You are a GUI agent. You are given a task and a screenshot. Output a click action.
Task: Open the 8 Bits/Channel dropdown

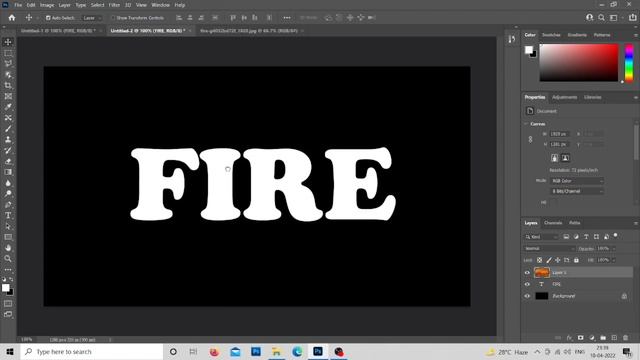coord(577,191)
